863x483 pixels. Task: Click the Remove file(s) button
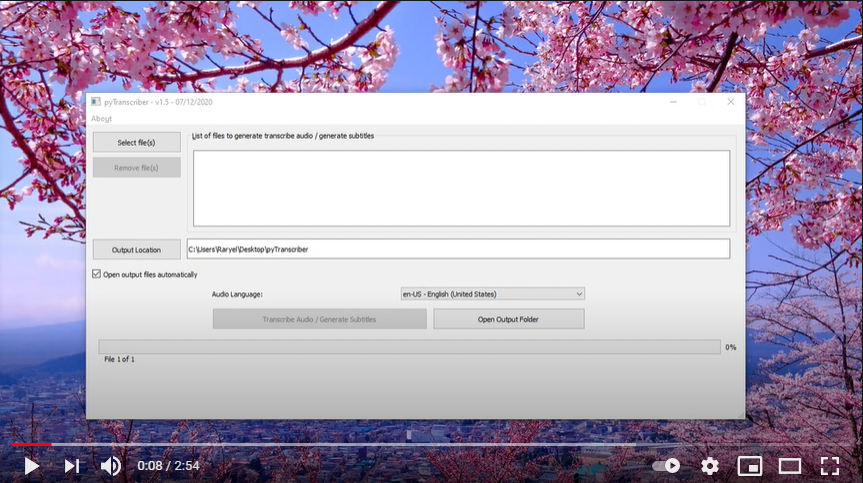[137, 168]
